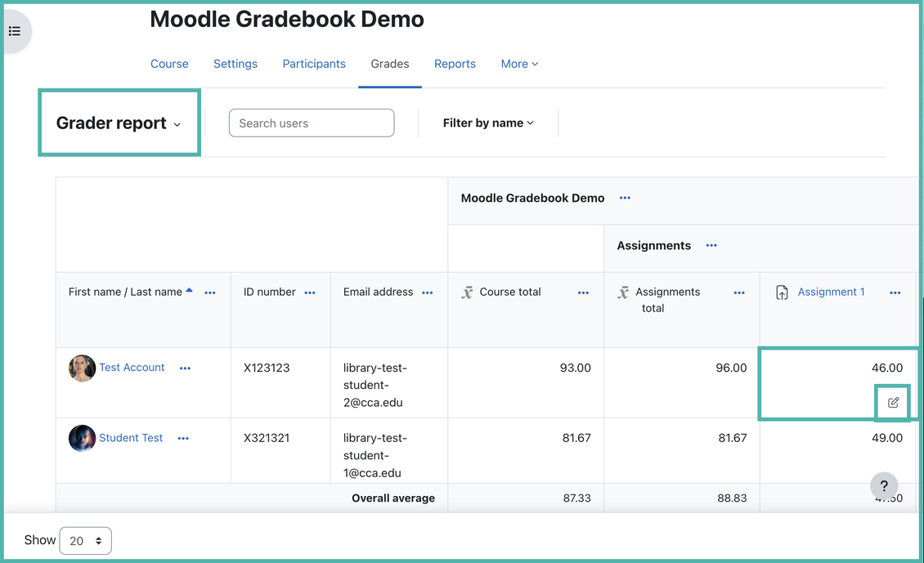Click in the Search users field

coord(312,123)
